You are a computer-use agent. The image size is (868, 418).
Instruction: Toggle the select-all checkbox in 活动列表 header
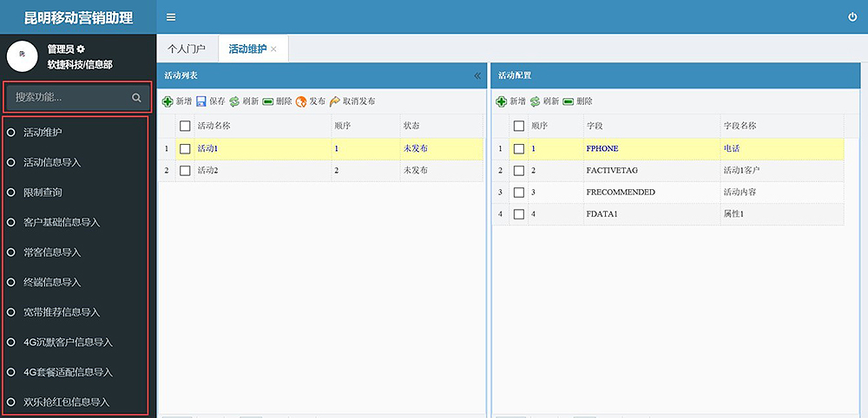pyautogui.click(x=185, y=126)
